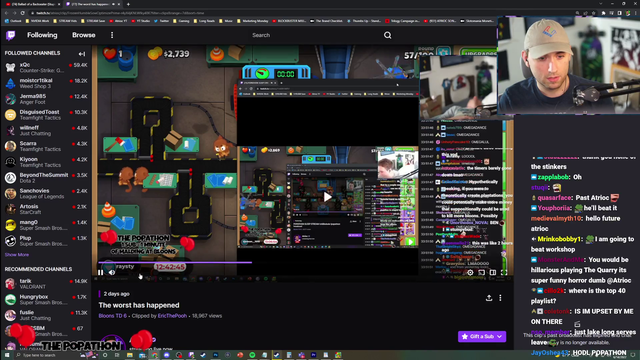Screen dimensions: 640x360
Task: Open recommended channel tarik
Action: (46, 284)
